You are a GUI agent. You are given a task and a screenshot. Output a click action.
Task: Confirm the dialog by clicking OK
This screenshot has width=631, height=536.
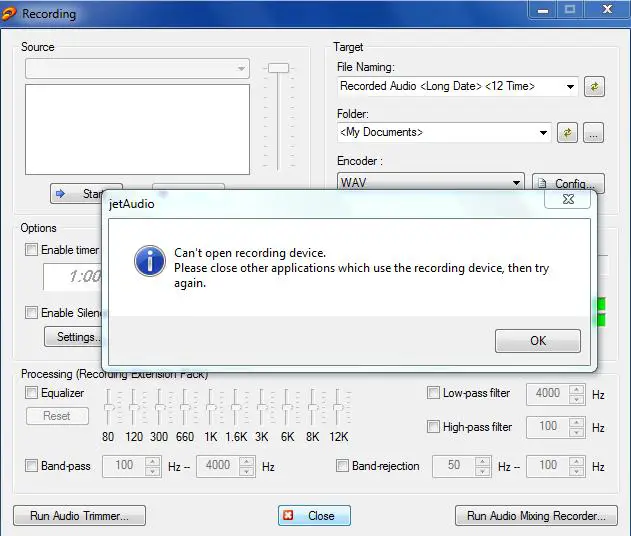(x=538, y=341)
